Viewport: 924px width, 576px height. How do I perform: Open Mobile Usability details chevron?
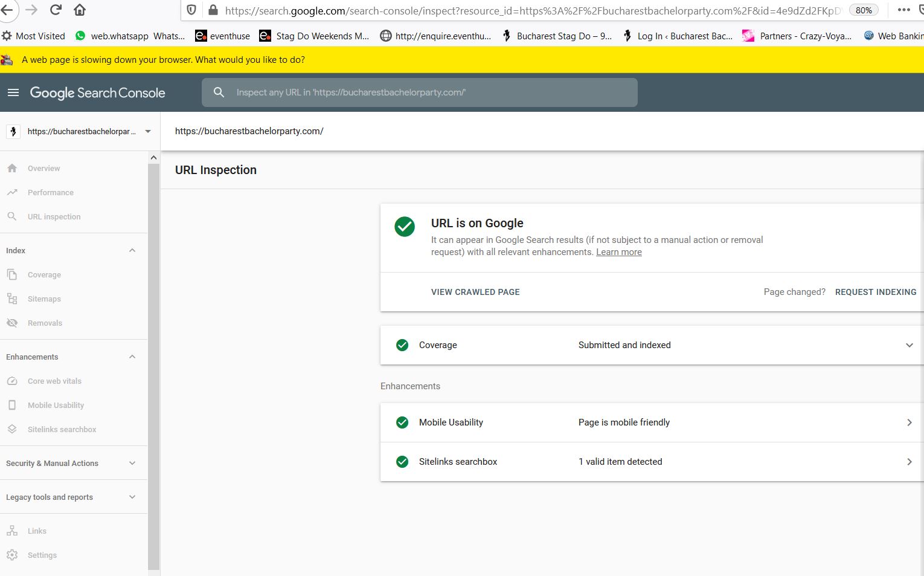coord(910,422)
